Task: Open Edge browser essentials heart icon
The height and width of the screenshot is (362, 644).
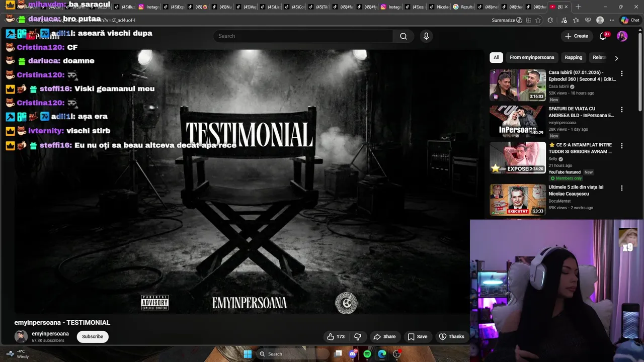Action: (588, 20)
